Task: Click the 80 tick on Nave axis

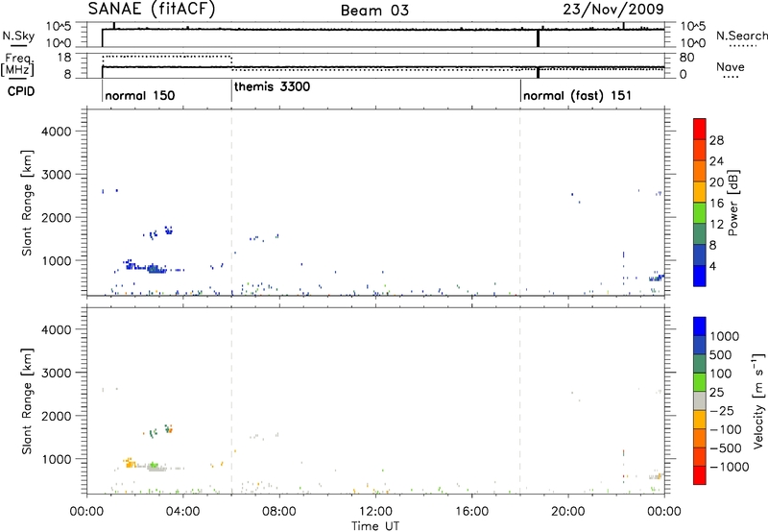Action: (686, 58)
